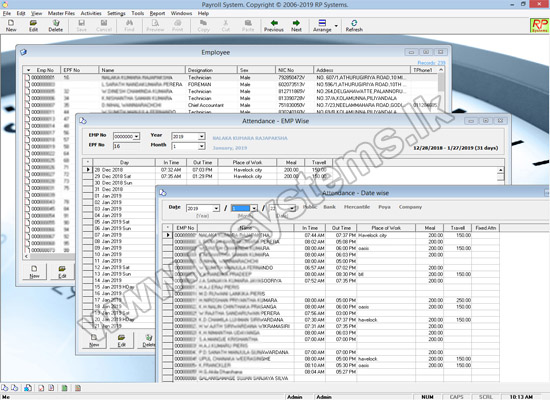Click the New button in Employee window
This screenshot has width=550, height=400.
coord(34,272)
